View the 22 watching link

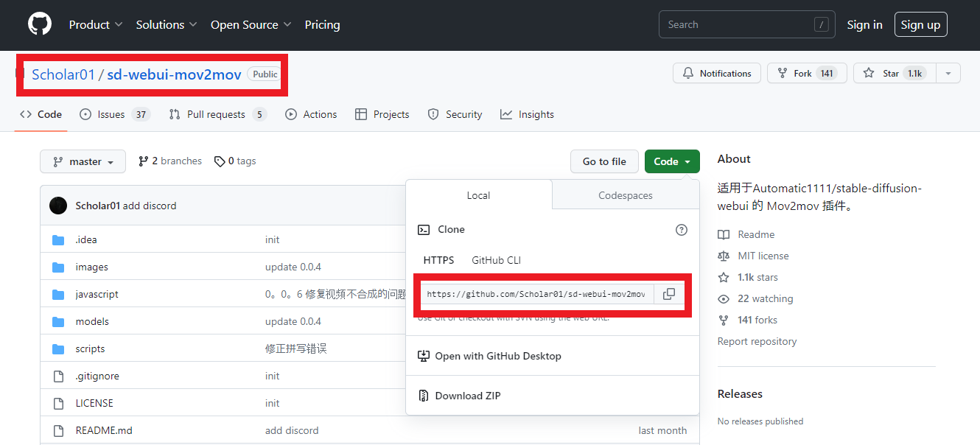(755, 298)
